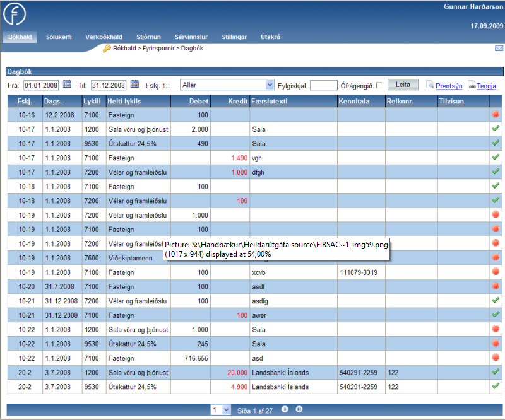Click the company logo in the header
Image resolution: width=505 pixels, height=420 pixels.
point(14,14)
